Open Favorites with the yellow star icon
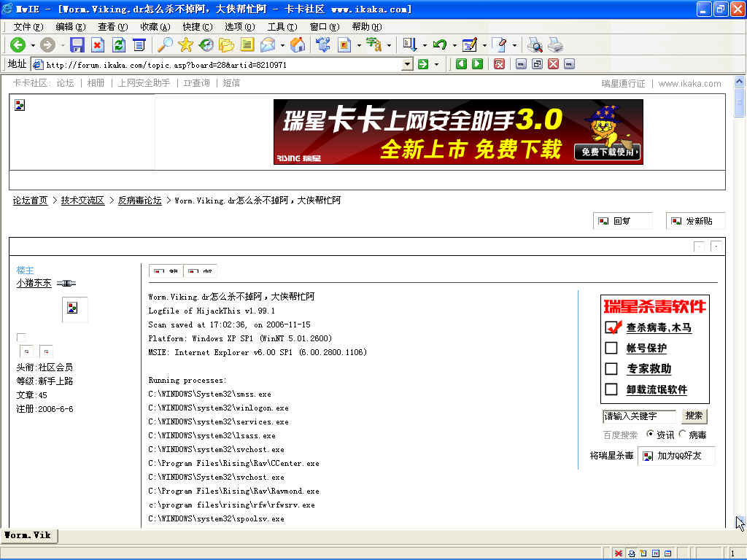The image size is (747, 560). coord(185,45)
